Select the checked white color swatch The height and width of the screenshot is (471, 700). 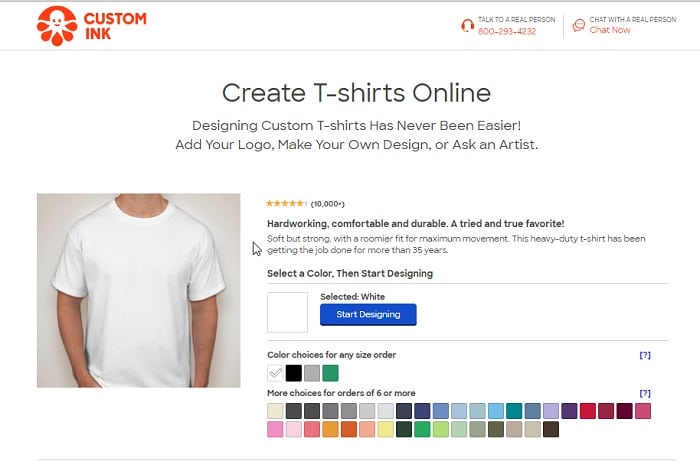275,373
